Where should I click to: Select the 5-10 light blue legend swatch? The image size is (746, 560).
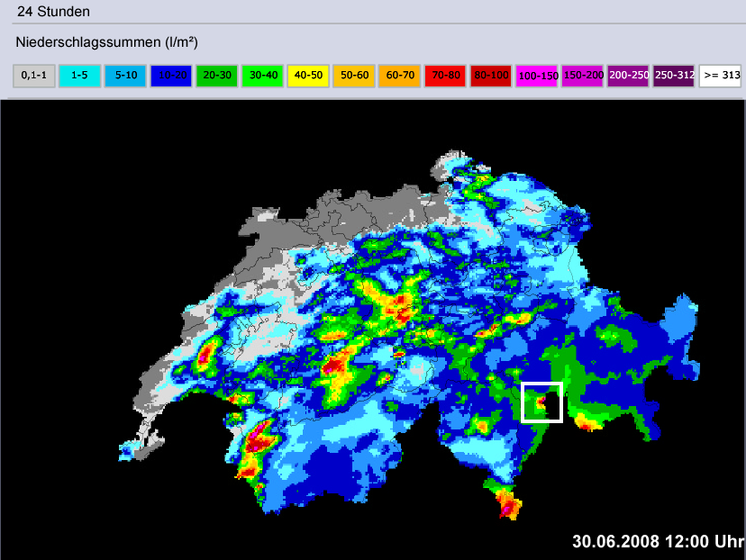(x=125, y=76)
